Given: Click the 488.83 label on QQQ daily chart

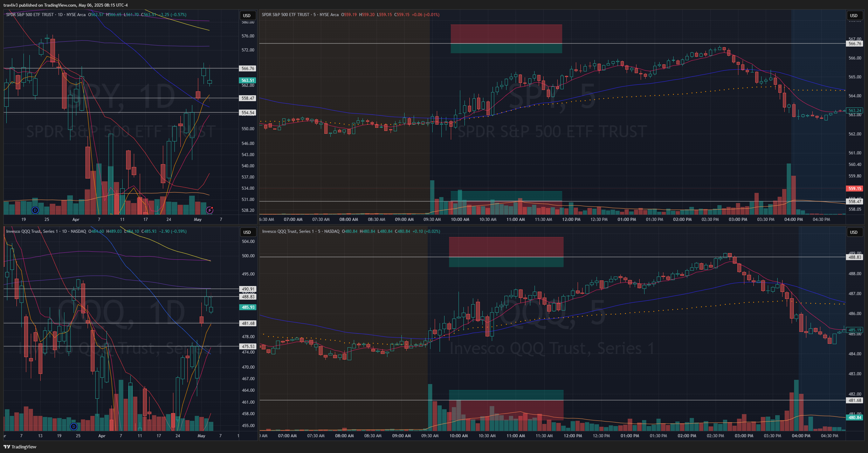Looking at the screenshot, I should pos(248,297).
